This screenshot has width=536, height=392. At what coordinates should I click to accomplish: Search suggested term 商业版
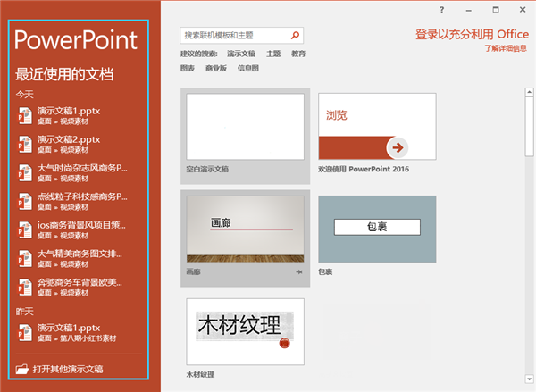[x=216, y=69]
